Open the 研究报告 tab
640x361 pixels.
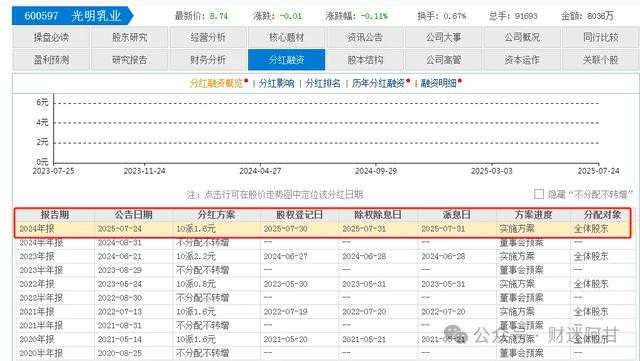click(129, 60)
